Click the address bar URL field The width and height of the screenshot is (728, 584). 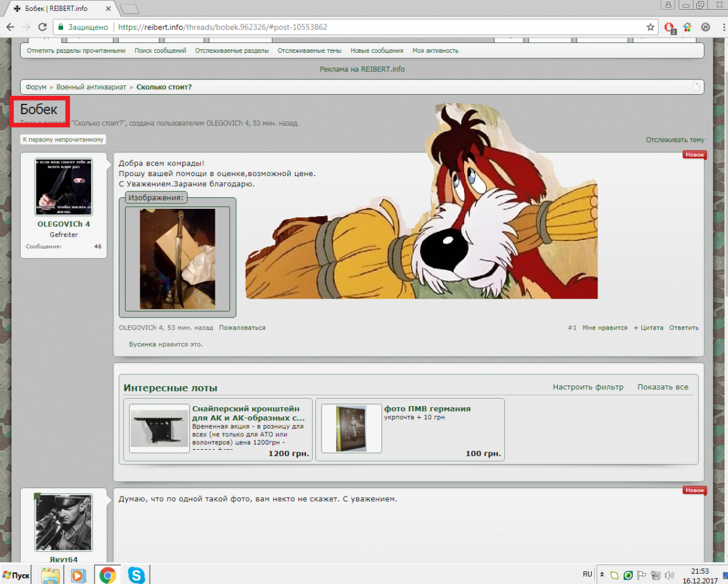click(x=364, y=27)
